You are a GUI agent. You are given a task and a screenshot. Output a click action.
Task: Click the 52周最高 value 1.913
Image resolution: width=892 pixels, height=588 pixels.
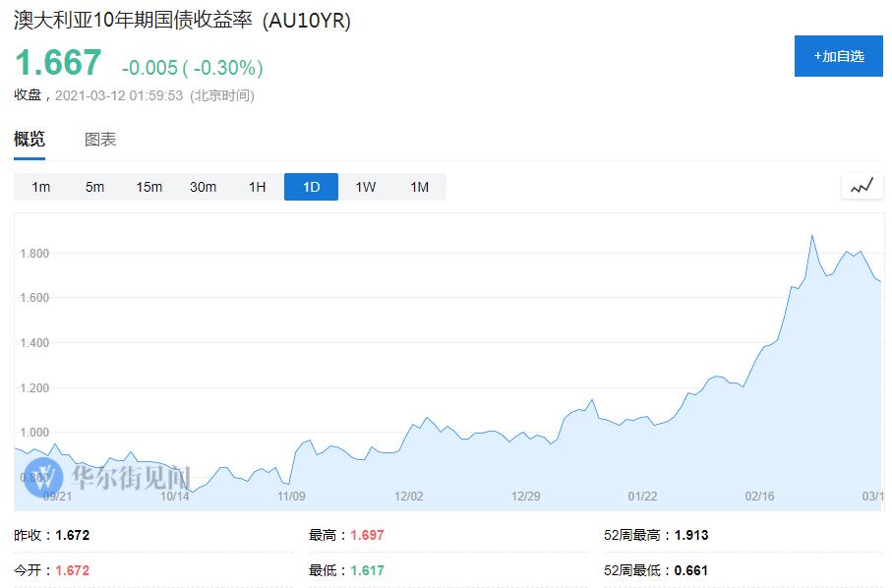coord(690,536)
